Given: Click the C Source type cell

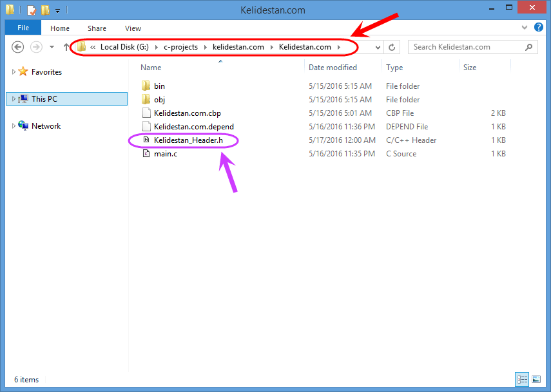Looking at the screenshot, I should tap(401, 154).
